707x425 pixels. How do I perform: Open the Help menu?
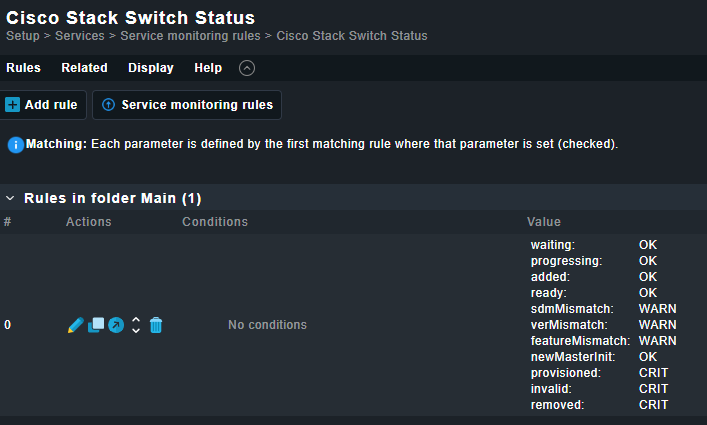[208, 68]
